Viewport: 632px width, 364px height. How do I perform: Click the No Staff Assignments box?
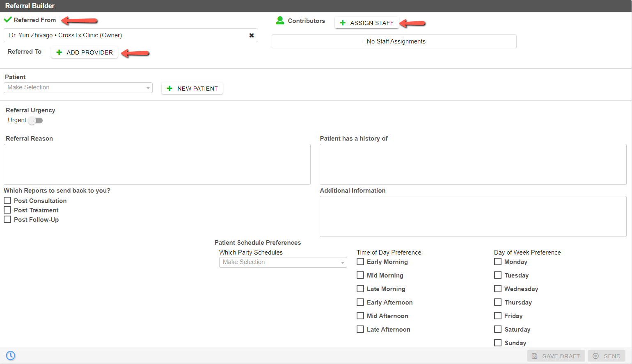394,41
